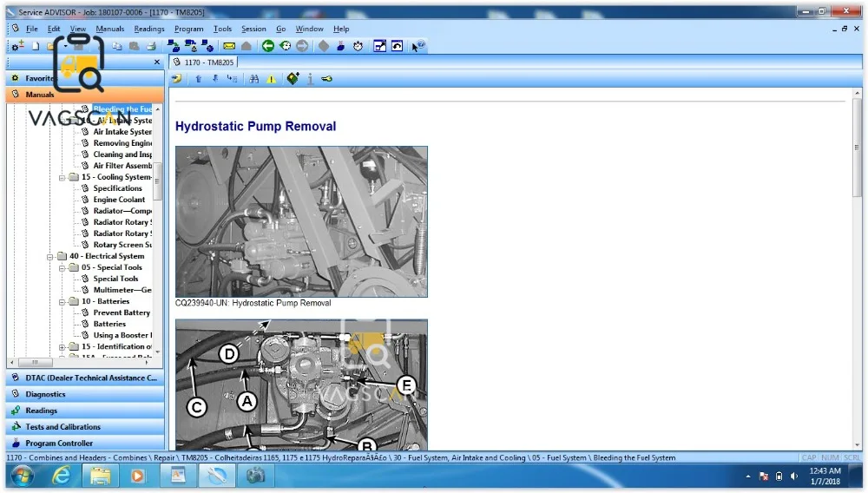Click the preferences gear icon in main toolbar
This screenshot has width=868, height=493.
(x=17, y=46)
